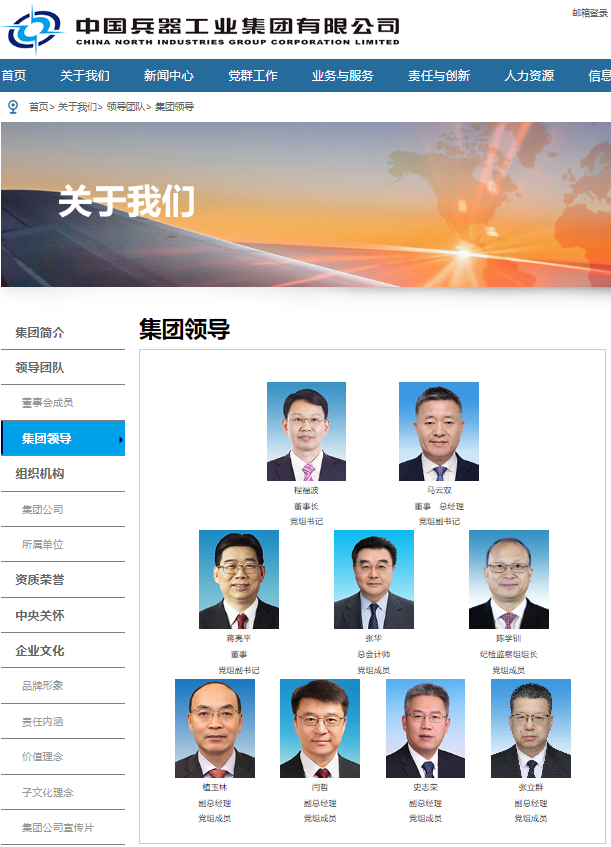Click the NORINCO company logo icon
The height and width of the screenshot is (847, 611).
click(35, 29)
